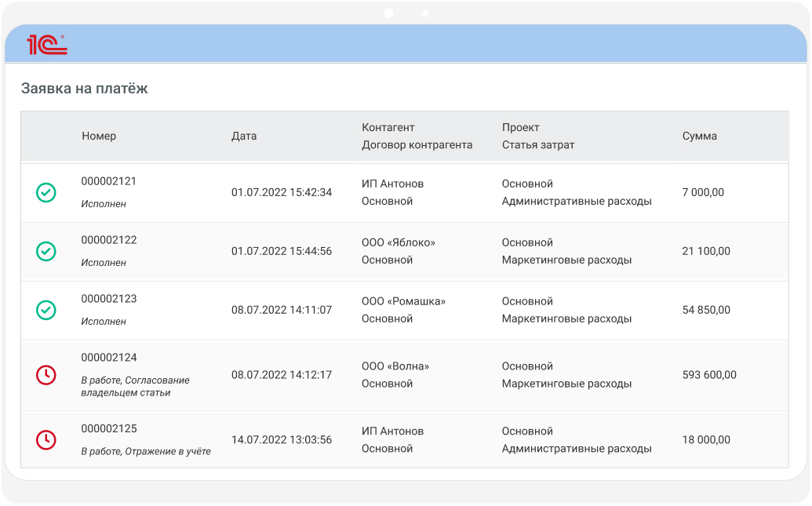Click green checkmark icon for request 000002122
This screenshot has width=812, height=506.
click(x=46, y=251)
